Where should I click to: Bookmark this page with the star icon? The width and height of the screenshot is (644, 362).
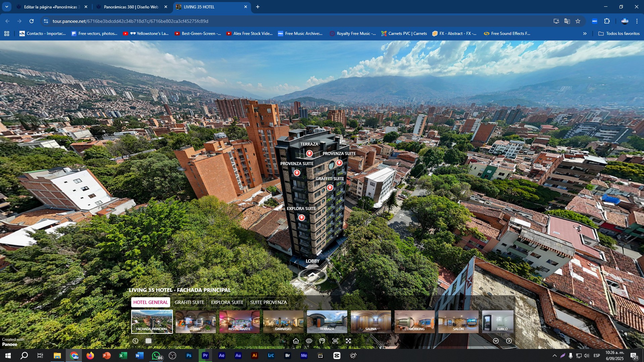(x=578, y=21)
